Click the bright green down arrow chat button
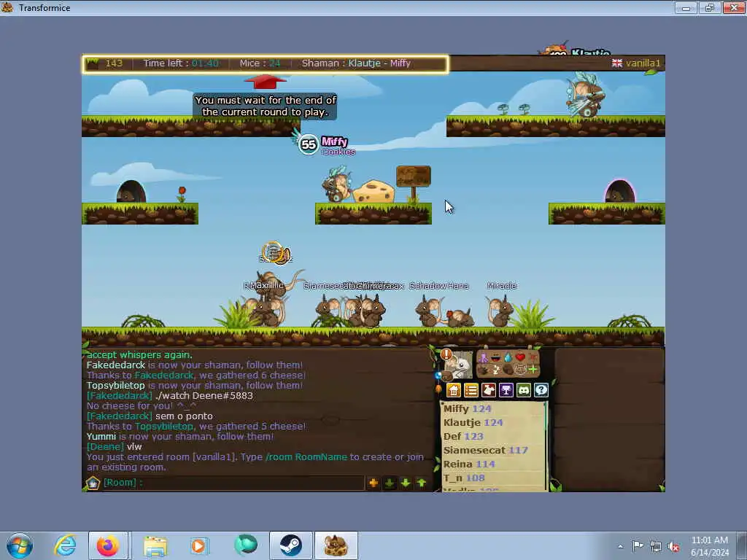Screen dimensions: 747x560 tap(406, 483)
